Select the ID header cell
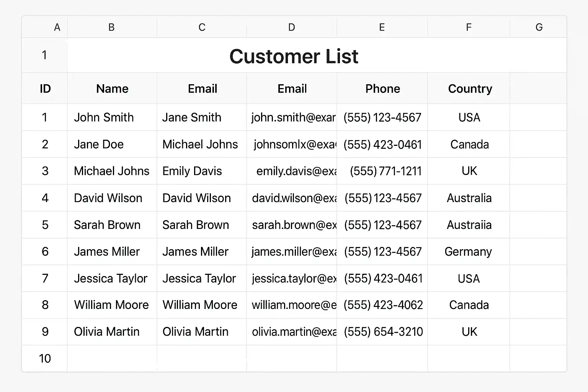 click(45, 89)
